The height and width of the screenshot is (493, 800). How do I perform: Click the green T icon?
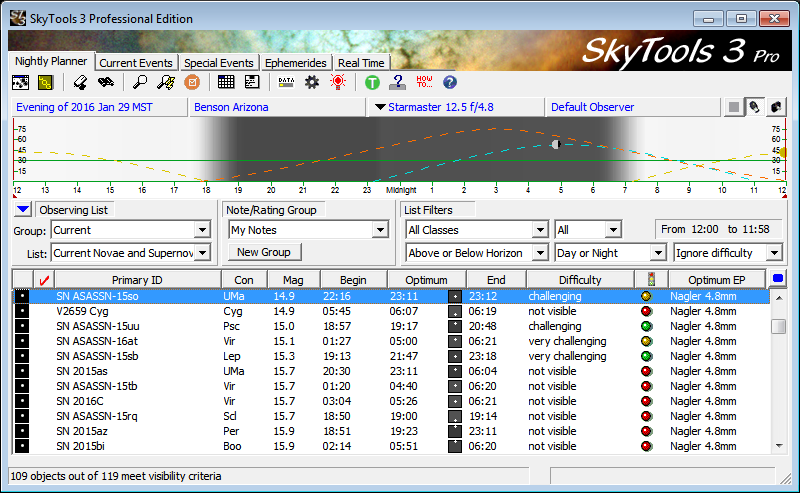(x=372, y=82)
